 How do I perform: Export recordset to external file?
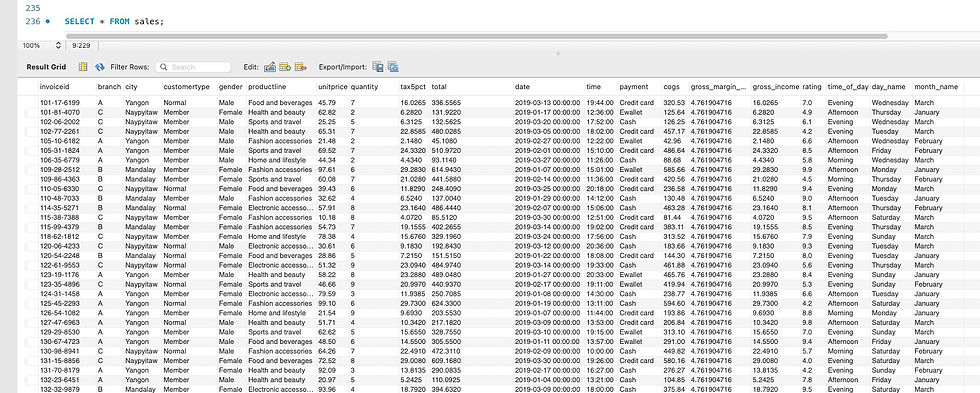coord(378,67)
